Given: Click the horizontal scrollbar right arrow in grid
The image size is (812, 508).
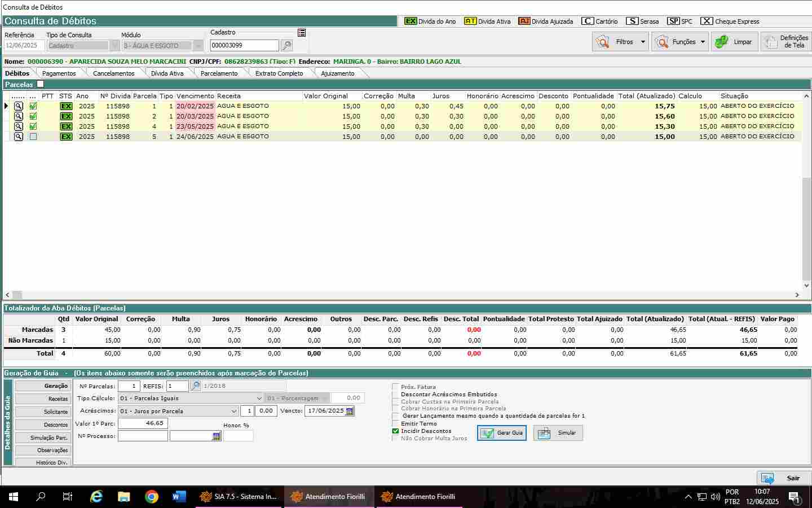Looking at the screenshot, I should [x=797, y=295].
